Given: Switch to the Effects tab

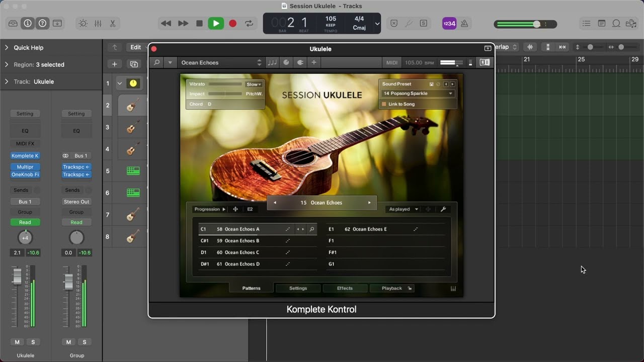Looking at the screenshot, I should coord(345,288).
